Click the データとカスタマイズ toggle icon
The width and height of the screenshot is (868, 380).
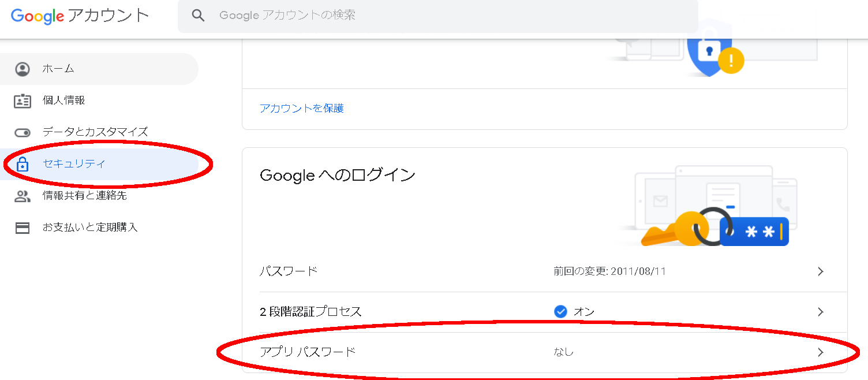[23, 133]
